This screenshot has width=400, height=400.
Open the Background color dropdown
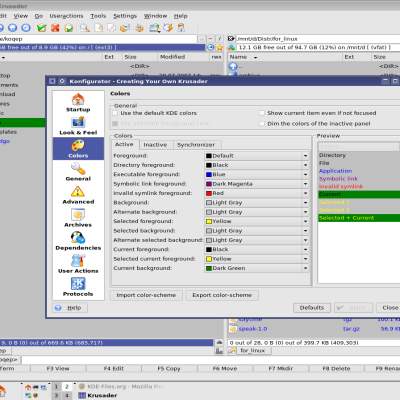[x=256, y=202]
